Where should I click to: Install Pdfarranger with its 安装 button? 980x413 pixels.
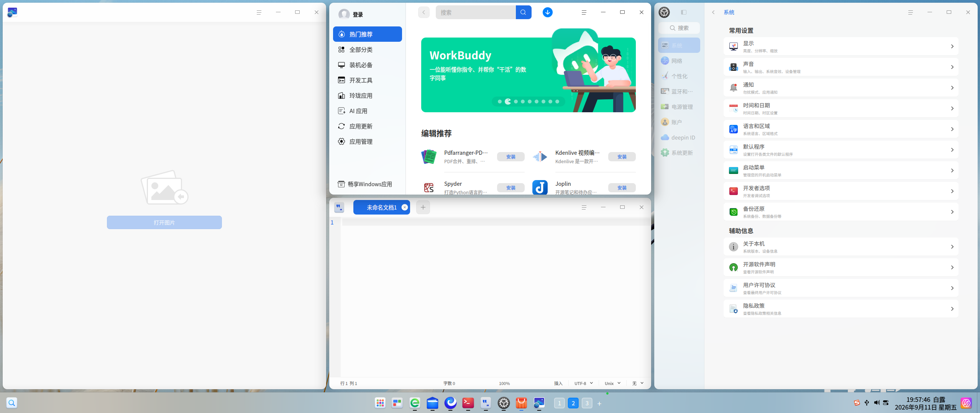511,157
